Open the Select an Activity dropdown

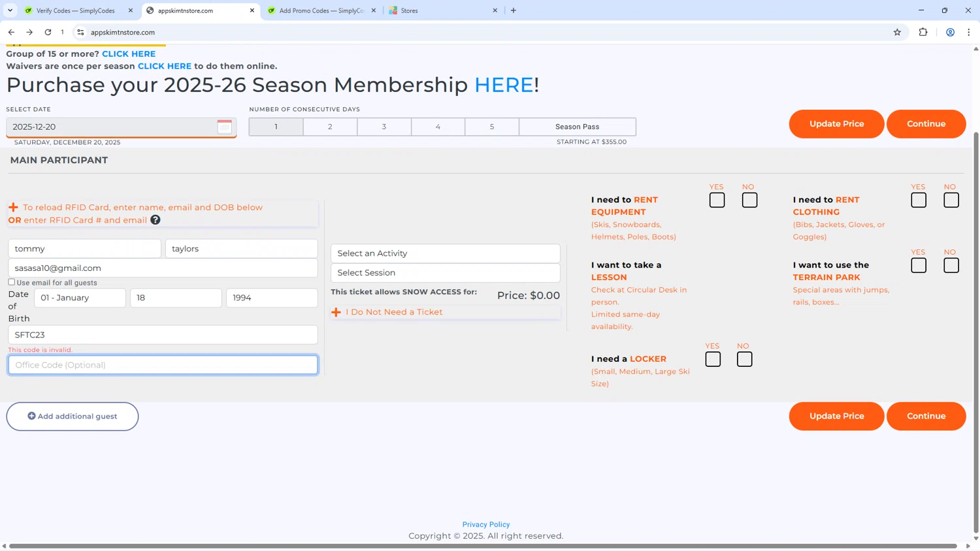pos(446,253)
